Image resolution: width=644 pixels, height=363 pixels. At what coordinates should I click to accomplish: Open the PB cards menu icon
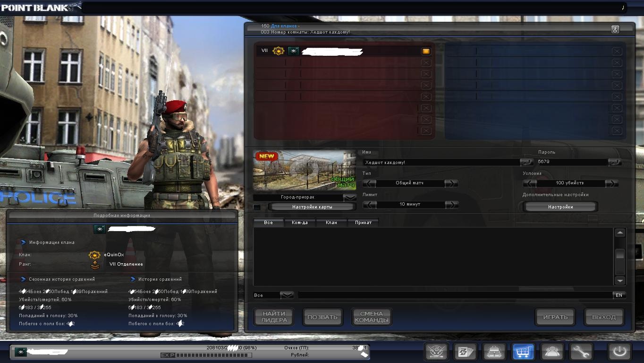(466, 352)
